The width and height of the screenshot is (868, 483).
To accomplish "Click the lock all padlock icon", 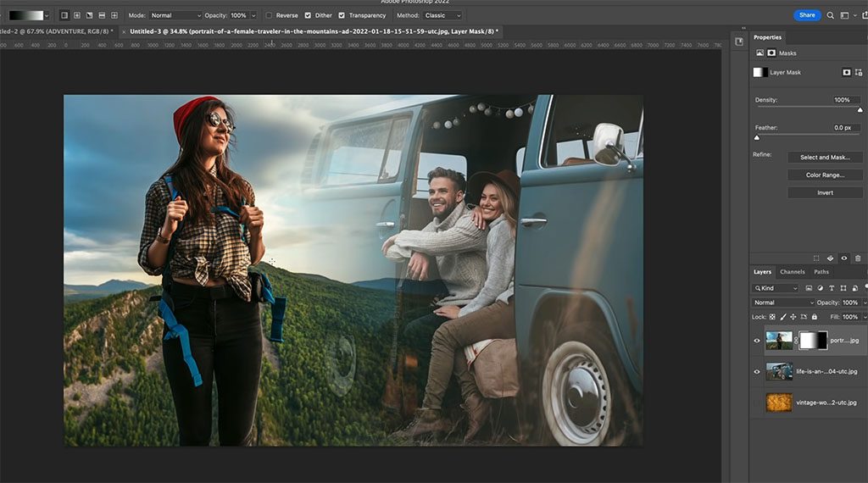I will tap(815, 317).
